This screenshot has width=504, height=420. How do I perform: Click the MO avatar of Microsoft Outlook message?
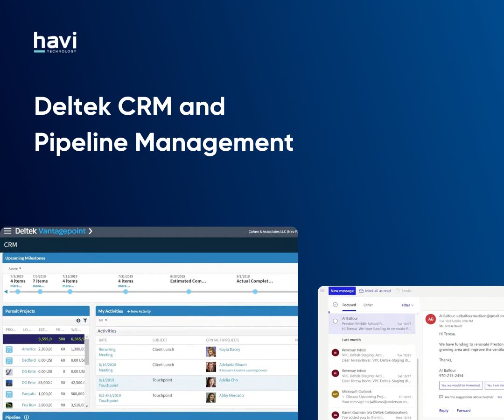[x=335, y=394]
